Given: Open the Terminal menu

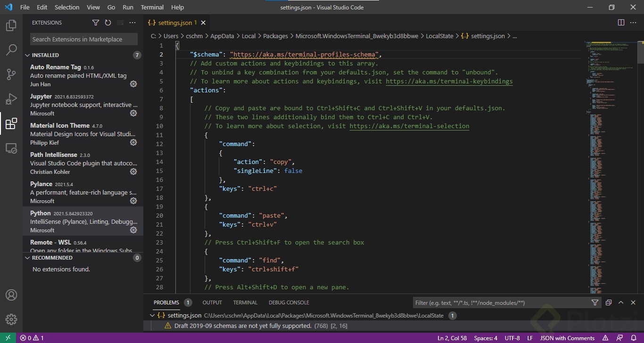Looking at the screenshot, I should point(152,7).
